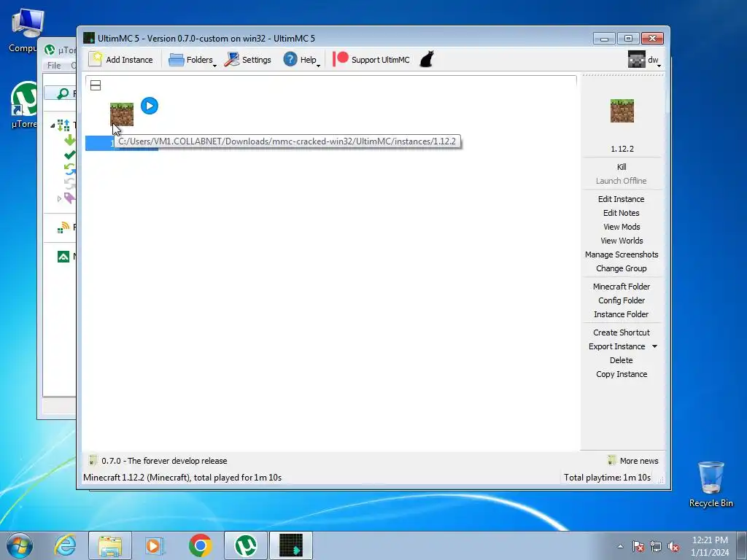Open Windows Explorer from the taskbar

click(x=110, y=545)
